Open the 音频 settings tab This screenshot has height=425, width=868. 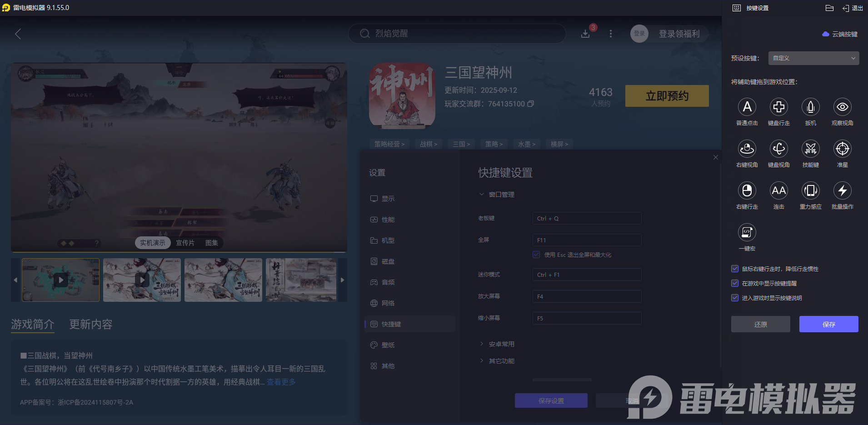point(387,282)
